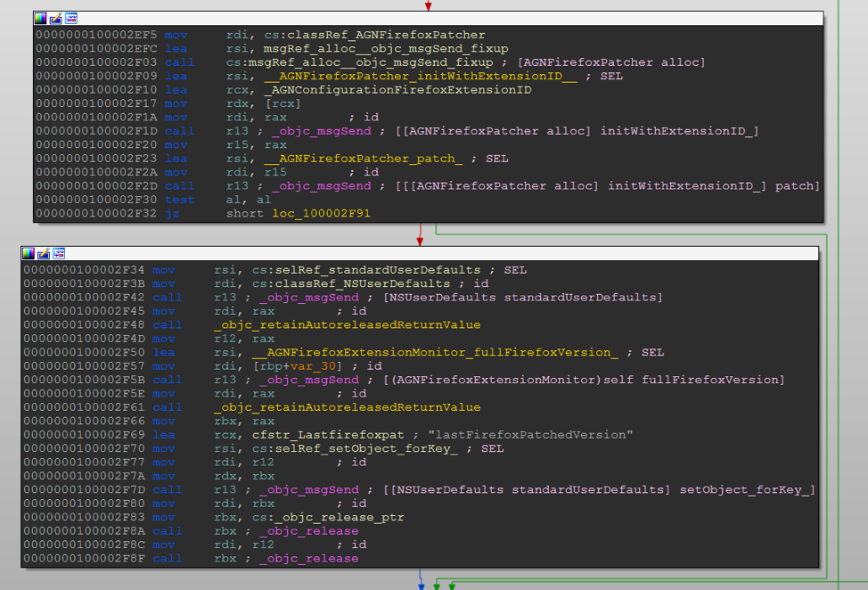868x590 pixels.
Task: Click the jz mnemonic
Action: click(x=172, y=214)
